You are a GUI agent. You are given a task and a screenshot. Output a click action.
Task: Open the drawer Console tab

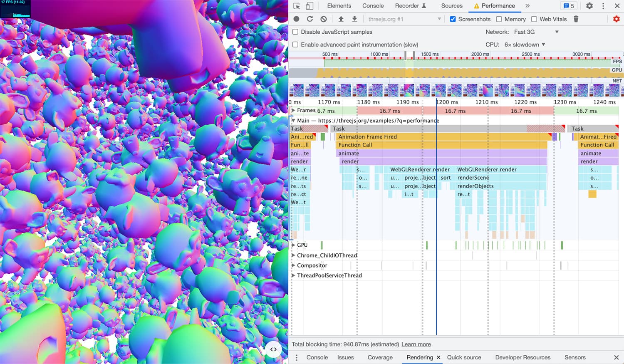tap(317, 357)
